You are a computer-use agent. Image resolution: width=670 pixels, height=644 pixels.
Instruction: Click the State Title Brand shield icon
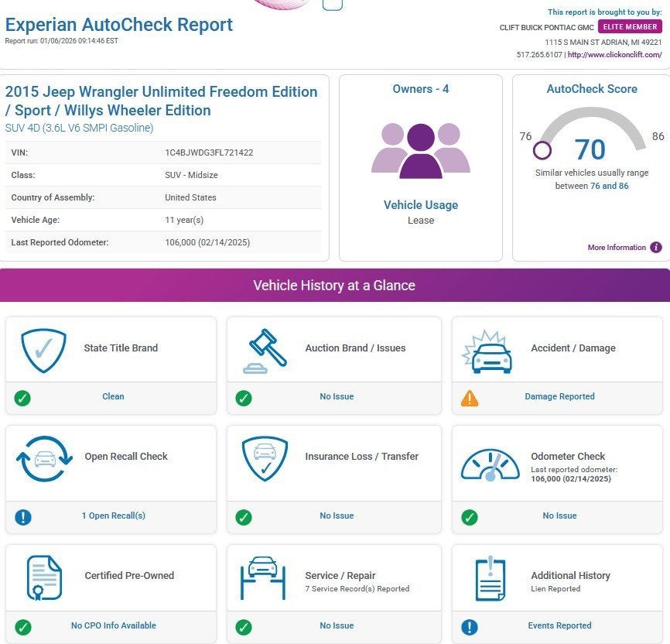43,349
